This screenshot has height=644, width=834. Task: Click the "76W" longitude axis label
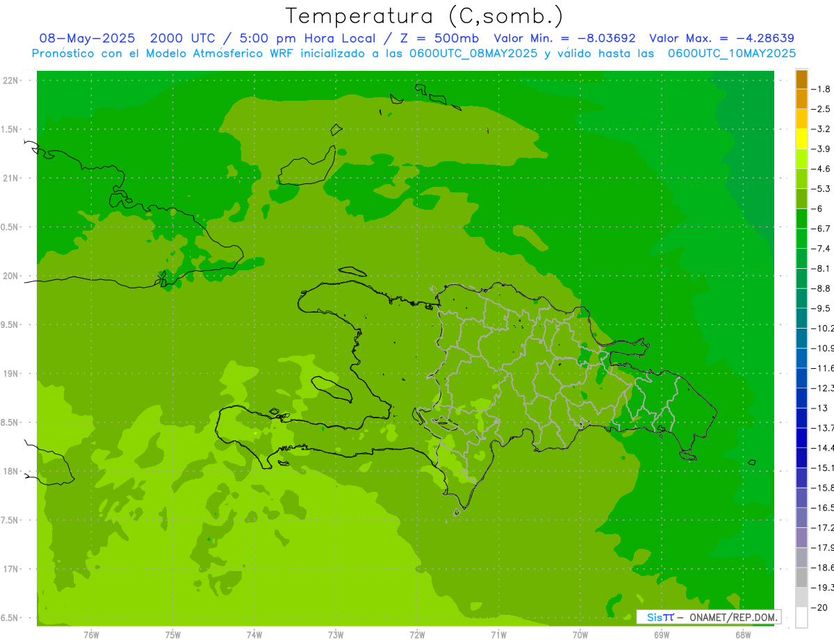coord(91,635)
